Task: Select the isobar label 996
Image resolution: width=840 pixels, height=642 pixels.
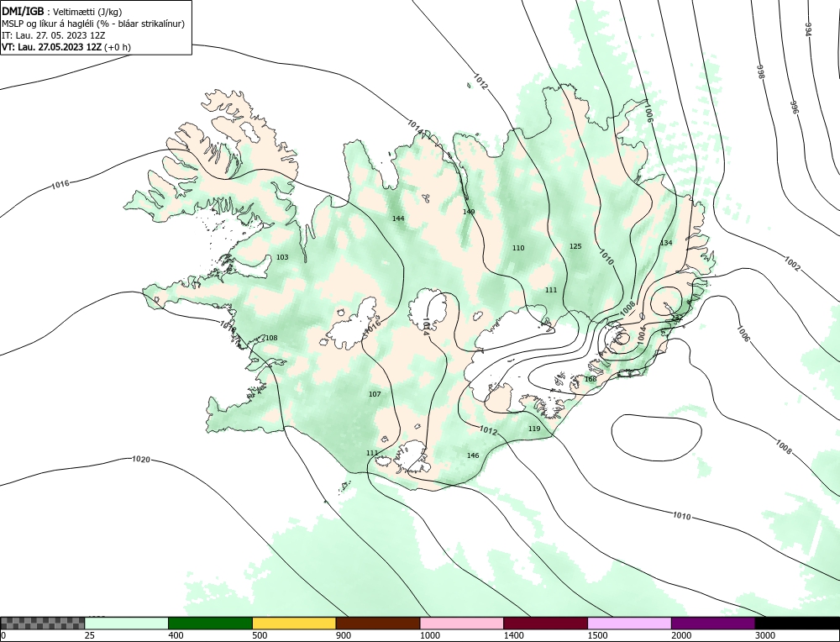Action: click(x=794, y=108)
